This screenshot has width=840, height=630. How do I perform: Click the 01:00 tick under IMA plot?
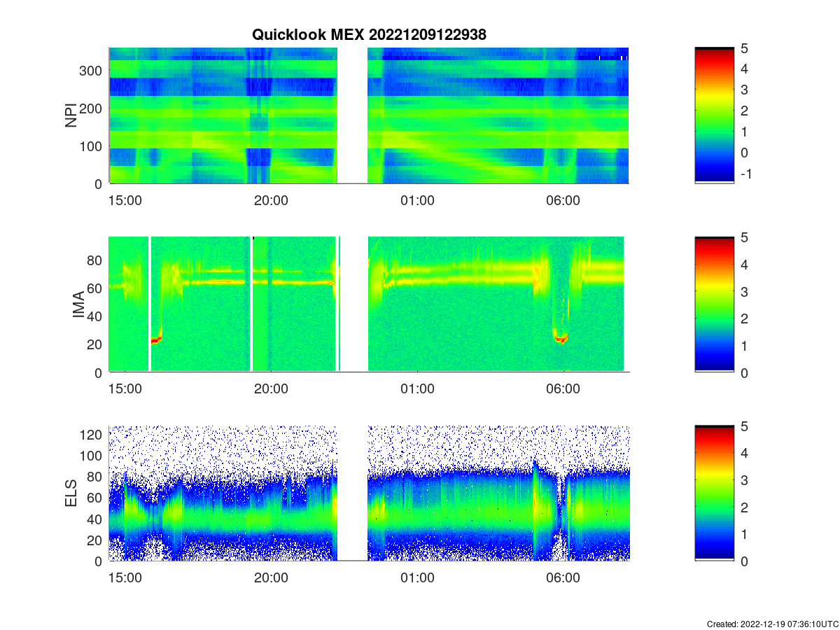click(x=417, y=389)
